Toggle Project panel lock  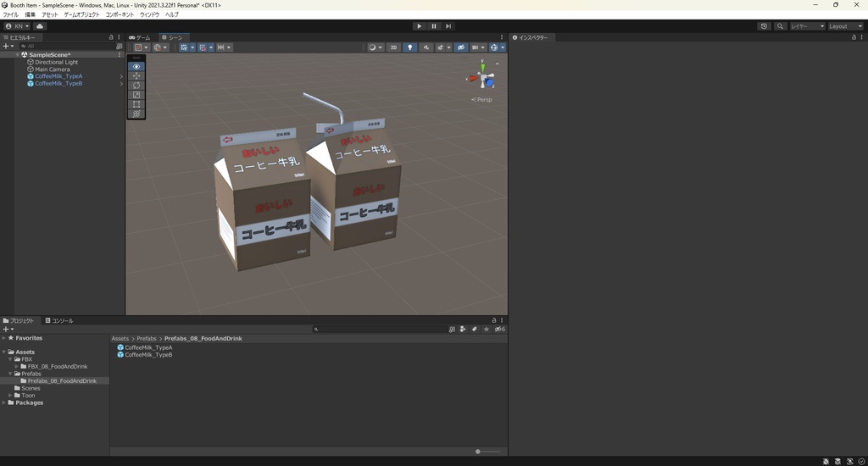click(x=494, y=320)
